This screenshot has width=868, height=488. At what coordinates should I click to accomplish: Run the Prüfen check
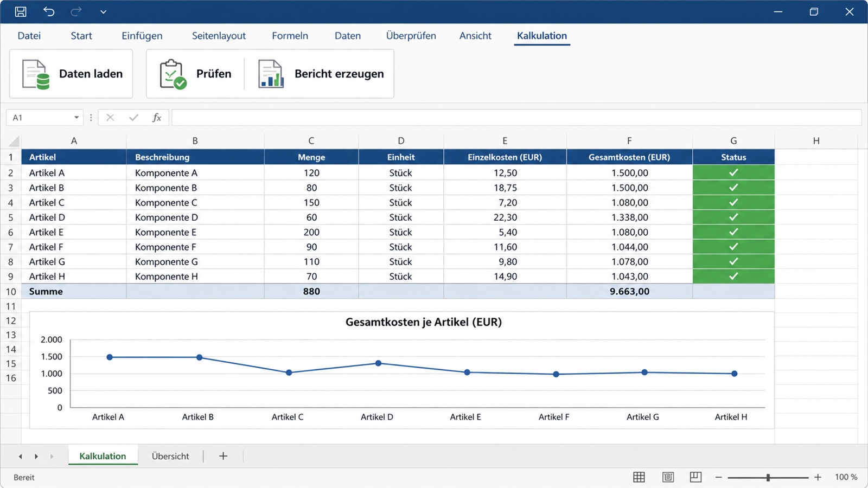point(195,74)
